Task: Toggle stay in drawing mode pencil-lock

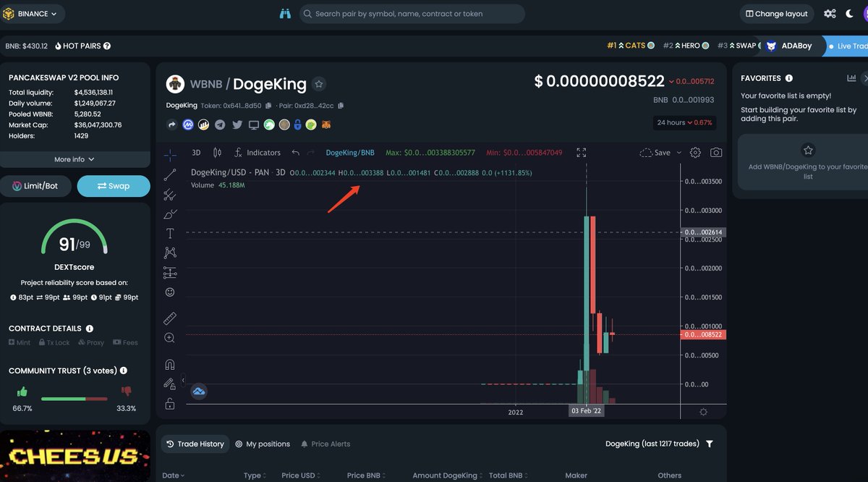Action: coord(170,384)
